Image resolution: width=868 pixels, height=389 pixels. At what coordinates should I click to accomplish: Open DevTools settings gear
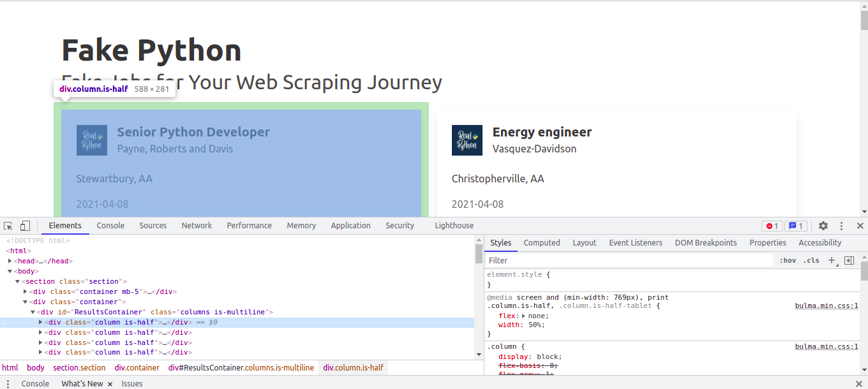pos(823,226)
